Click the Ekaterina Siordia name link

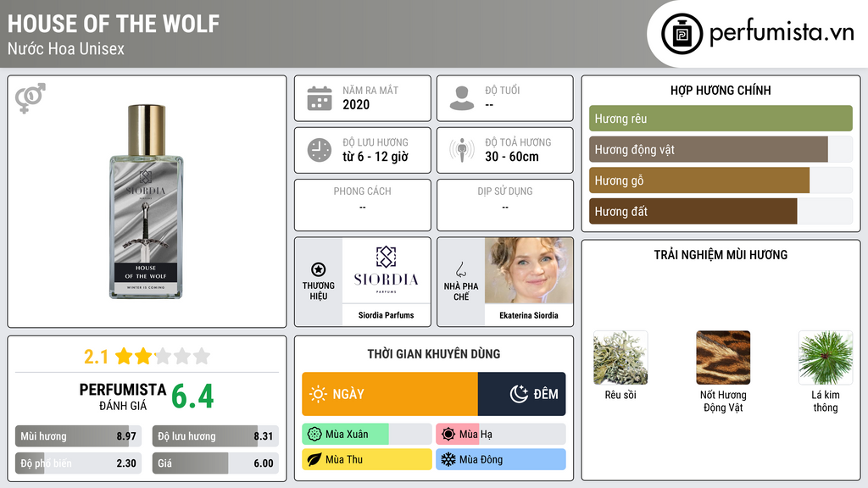[529, 315]
